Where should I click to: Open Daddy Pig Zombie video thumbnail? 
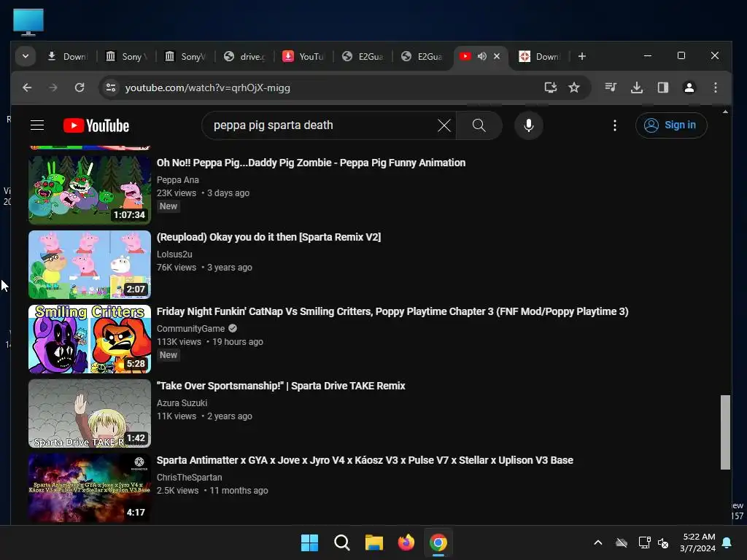click(x=90, y=190)
